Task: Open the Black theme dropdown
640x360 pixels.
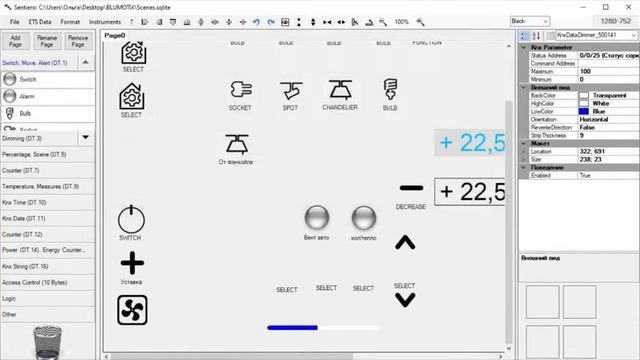Action: click(530, 21)
